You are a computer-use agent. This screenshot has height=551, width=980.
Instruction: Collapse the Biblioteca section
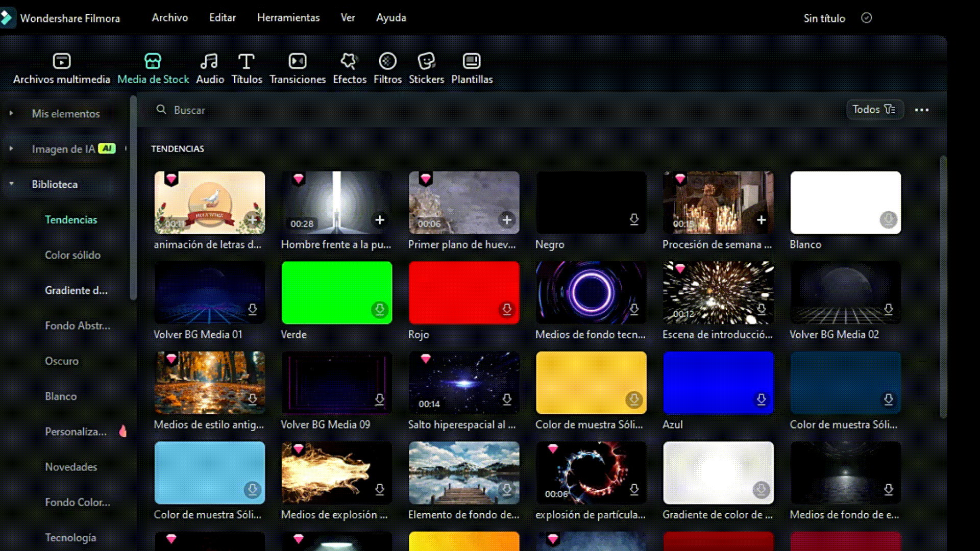(x=11, y=184)
